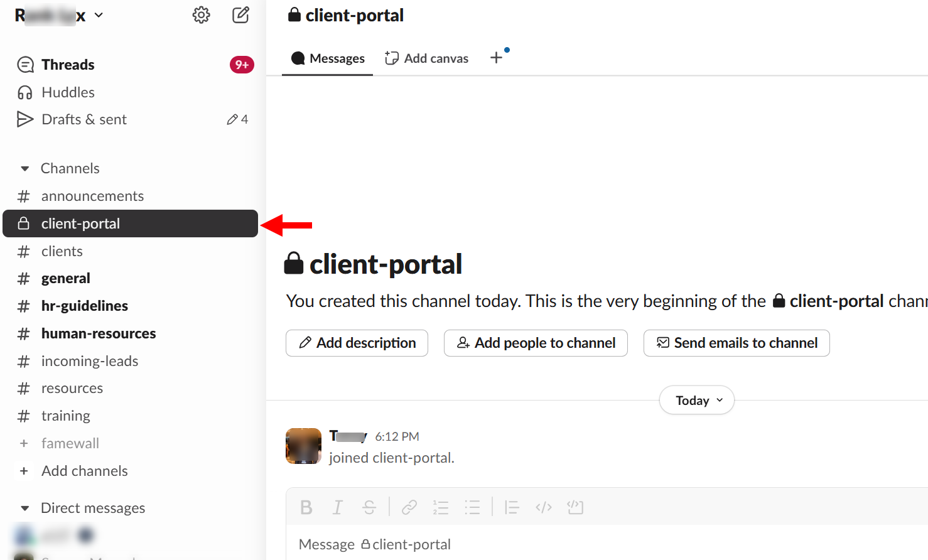Apply strikethrough formatting
Screen dimensions: 928x560
coord(369,507)
